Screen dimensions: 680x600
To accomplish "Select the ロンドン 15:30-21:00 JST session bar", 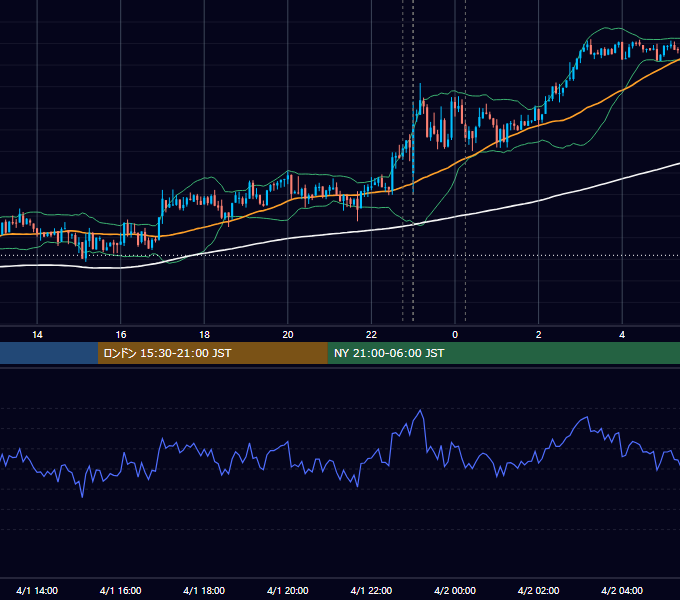I will tap(212, 353).
